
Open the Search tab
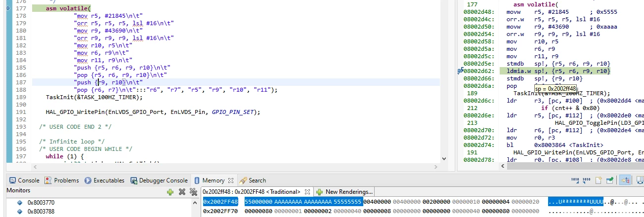[x=253, y=181]
